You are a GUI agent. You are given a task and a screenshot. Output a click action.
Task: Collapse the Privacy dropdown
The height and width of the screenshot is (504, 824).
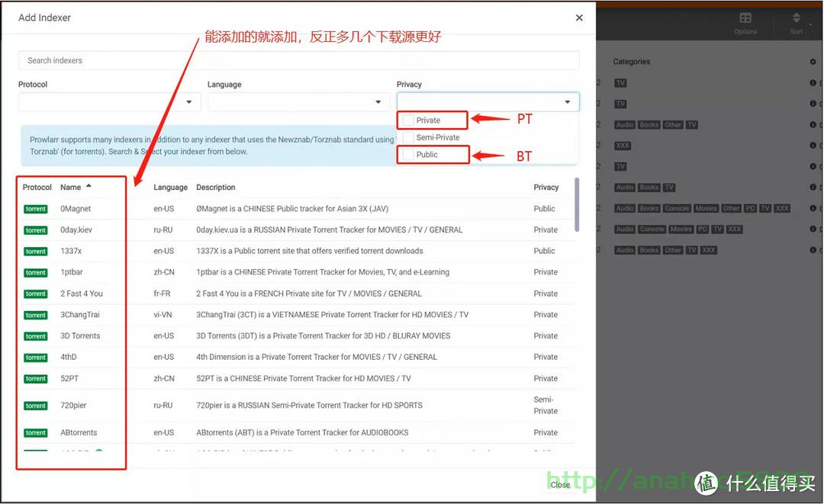coord(488,102)
